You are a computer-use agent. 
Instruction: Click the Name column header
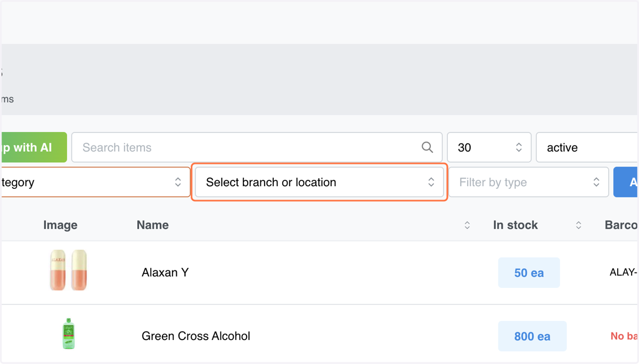coord(153,225)
